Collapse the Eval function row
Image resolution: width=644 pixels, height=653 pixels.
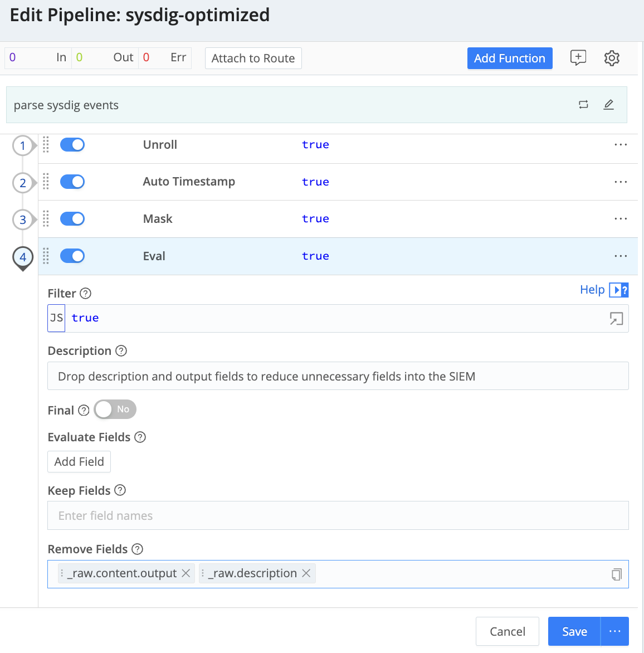point(338,256)
